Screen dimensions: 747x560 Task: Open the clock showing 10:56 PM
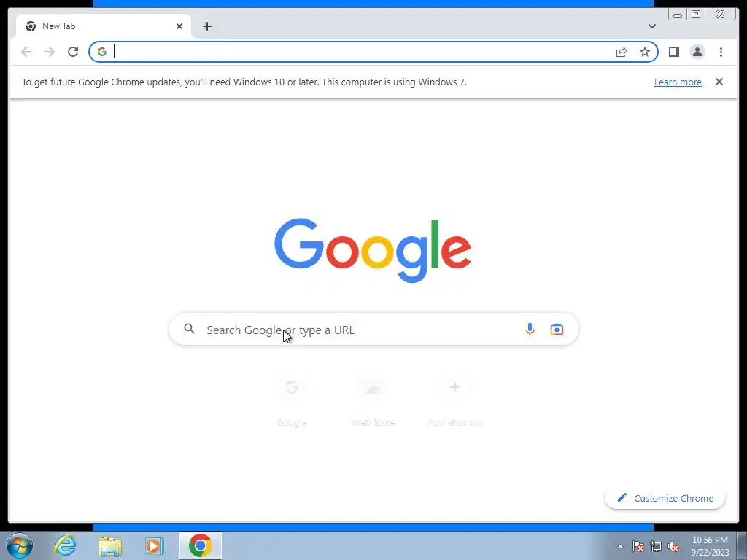[x=710, y=546]
